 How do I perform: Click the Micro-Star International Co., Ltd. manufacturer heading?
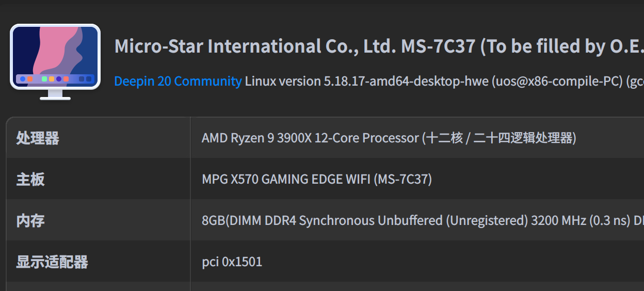[x=255, y=46]
